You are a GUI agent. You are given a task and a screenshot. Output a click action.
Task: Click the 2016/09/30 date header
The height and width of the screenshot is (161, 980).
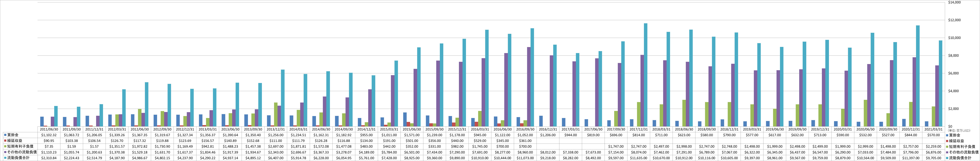525,129
